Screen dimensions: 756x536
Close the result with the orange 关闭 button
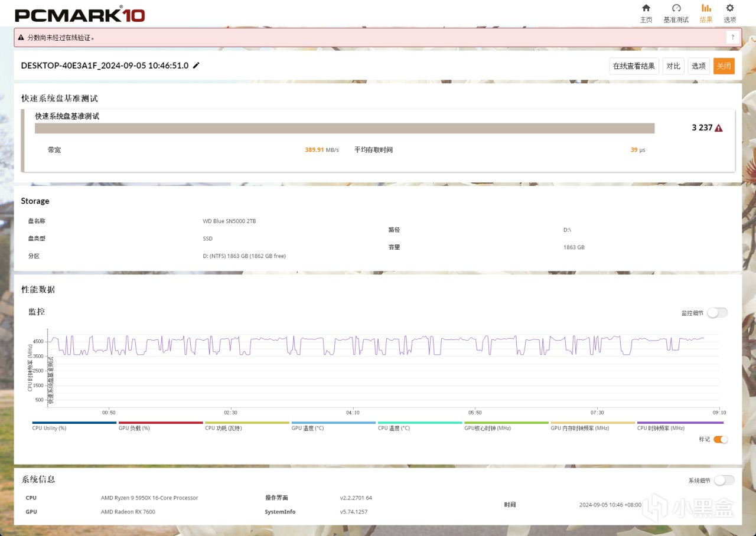pos(724,66)
